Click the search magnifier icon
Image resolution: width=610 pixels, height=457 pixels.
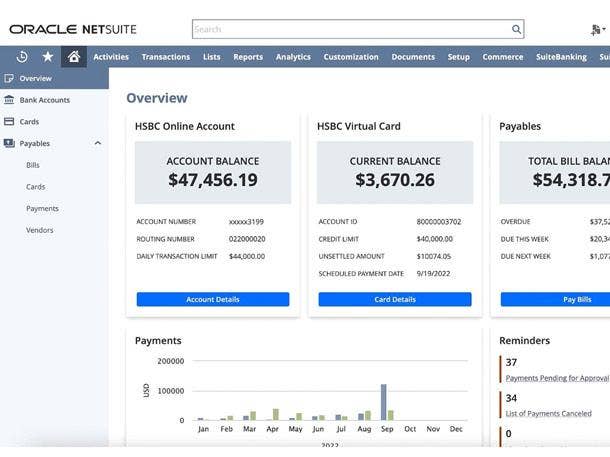516,30
